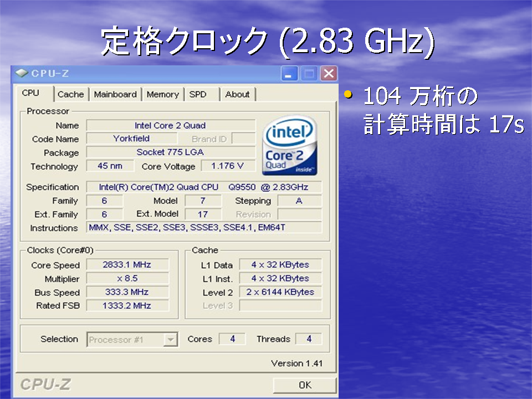The image size is (532, 399).
Task: Click the slide title '定格クロック (2.83 GHz)'
Action: pos(268,42)
